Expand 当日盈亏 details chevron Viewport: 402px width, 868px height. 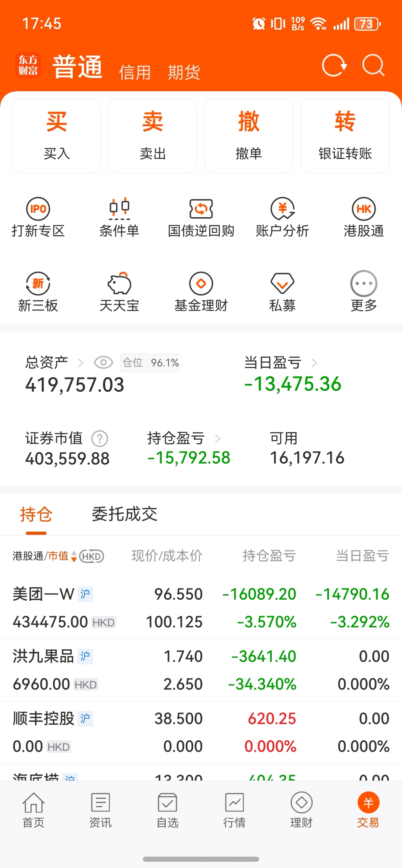tap(314, 363)
